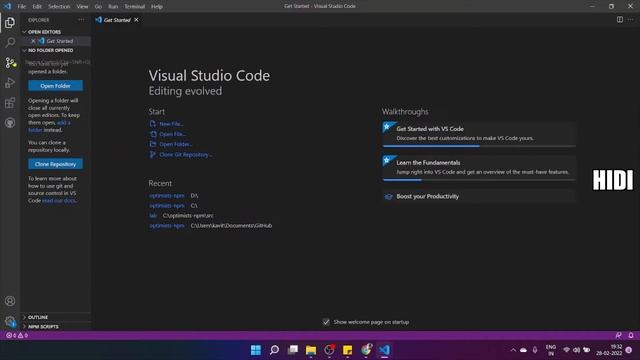Click the Clone Repository button

(x=56, y=164)
